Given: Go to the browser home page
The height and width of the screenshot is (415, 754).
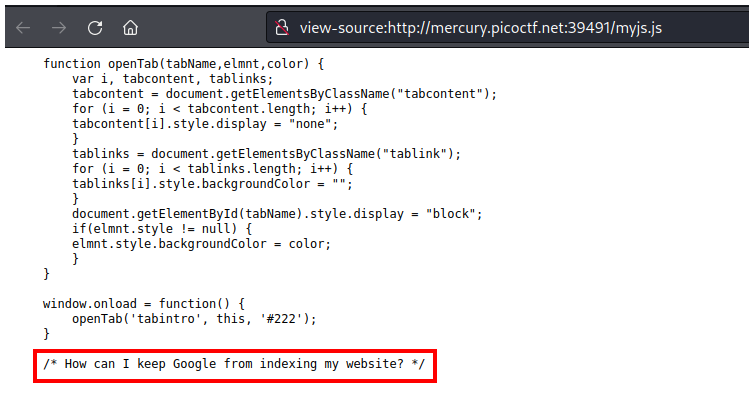Looking at the screenshot, I should click(131, 26).
